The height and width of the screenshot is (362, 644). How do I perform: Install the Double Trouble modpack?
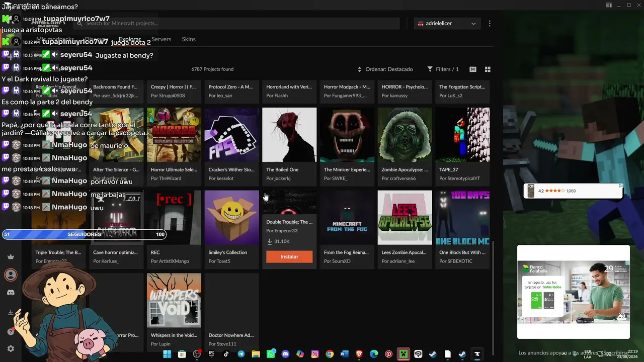[x=289, y=257]
